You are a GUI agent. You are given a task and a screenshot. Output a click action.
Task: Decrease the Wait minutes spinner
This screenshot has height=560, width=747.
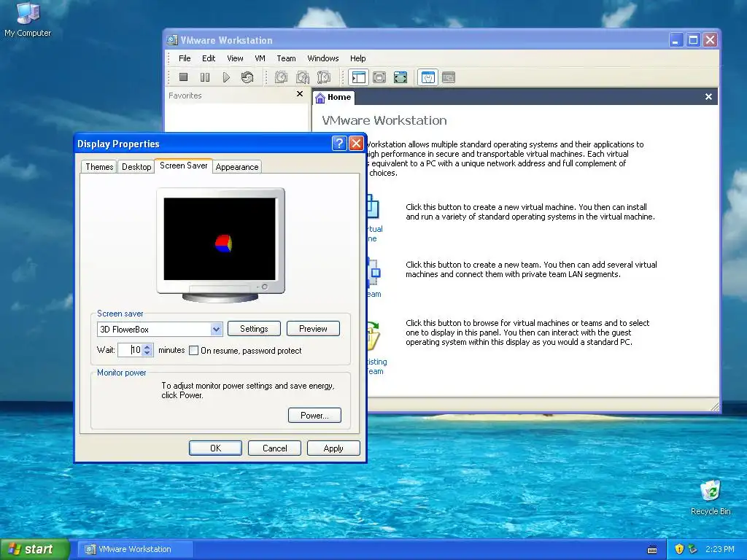click(147, 354)
